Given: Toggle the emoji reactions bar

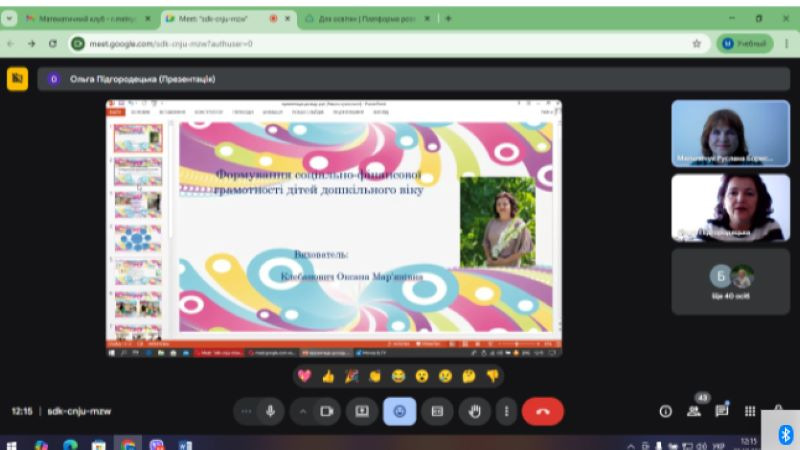Looking at the screenshot, I should 400,411.
